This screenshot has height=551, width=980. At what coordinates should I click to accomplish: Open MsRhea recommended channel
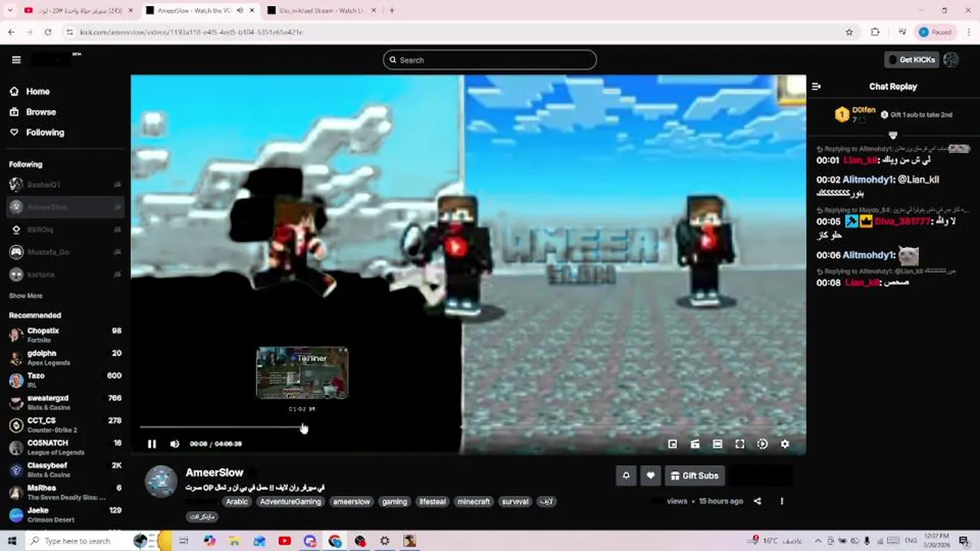pos(65,492)
